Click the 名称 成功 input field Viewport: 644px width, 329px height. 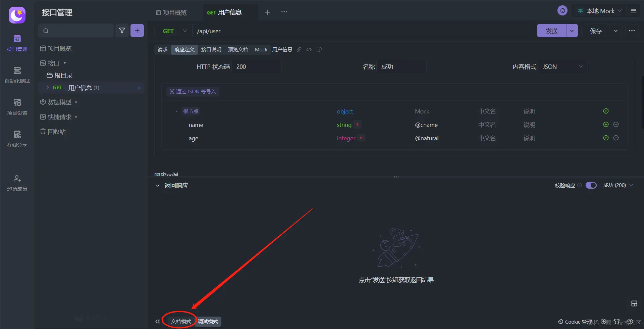pyautogui.click(x=402, y=67)
